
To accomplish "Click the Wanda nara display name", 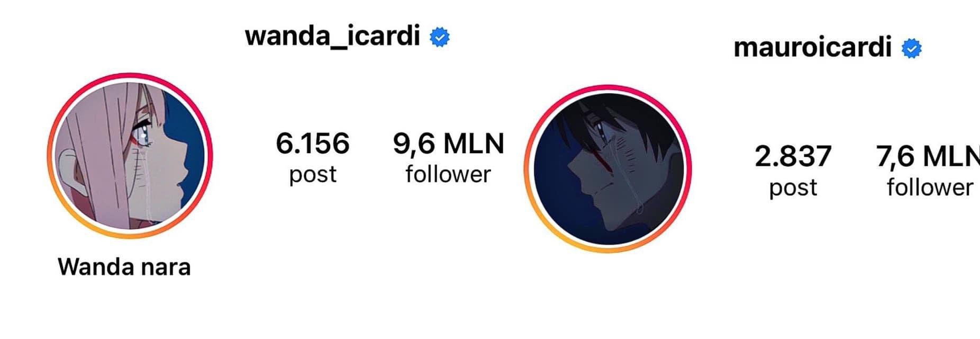I will click(x=124, y=266).
